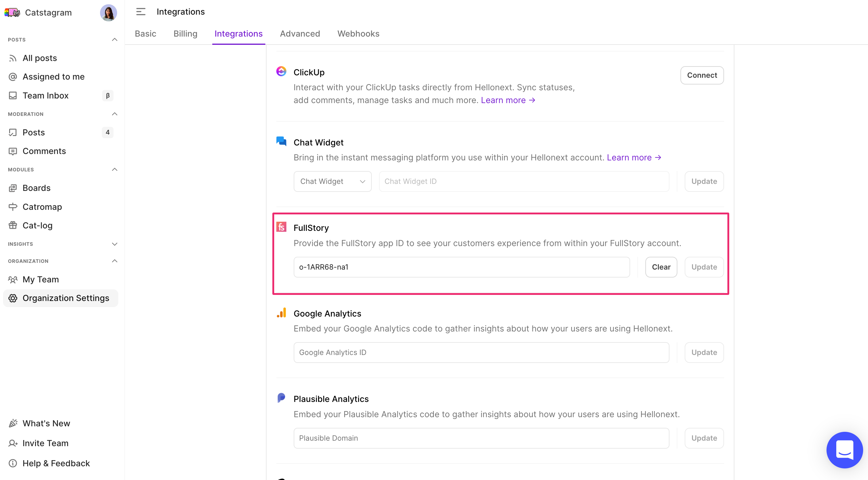Click the Chat Widget bubbles icon

tap(281, 141)
